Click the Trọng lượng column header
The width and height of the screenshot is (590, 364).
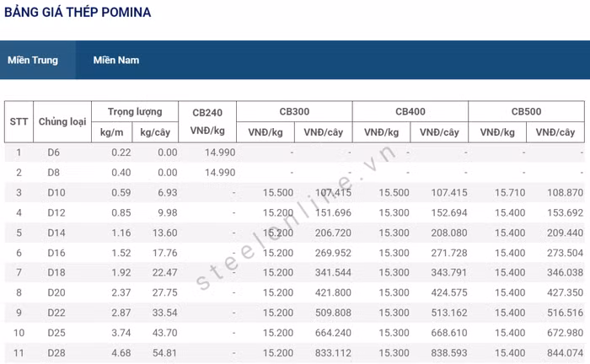[139, 111]
